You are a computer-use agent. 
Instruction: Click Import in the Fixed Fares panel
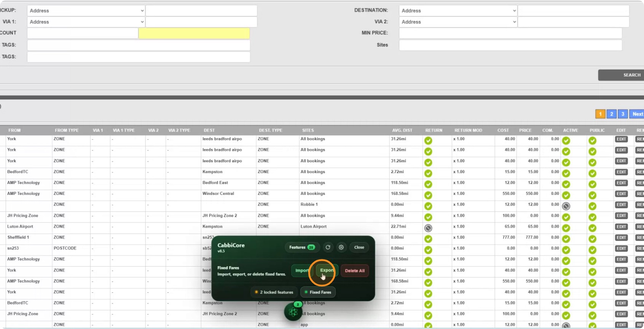coord(302,271)
